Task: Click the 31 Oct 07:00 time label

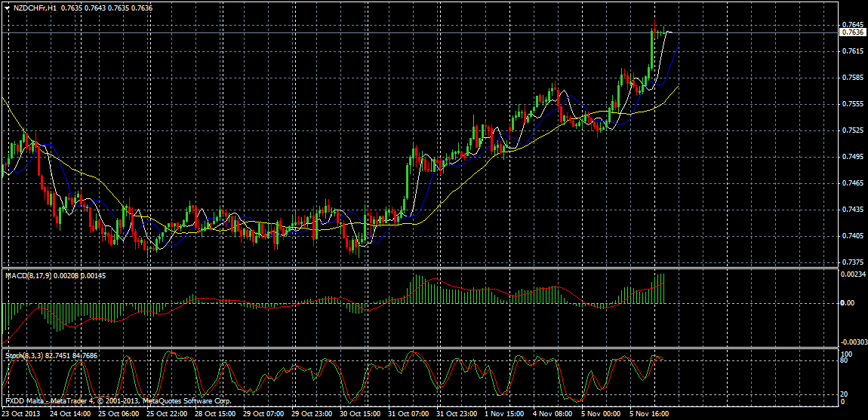Action: tap(407, 414)
